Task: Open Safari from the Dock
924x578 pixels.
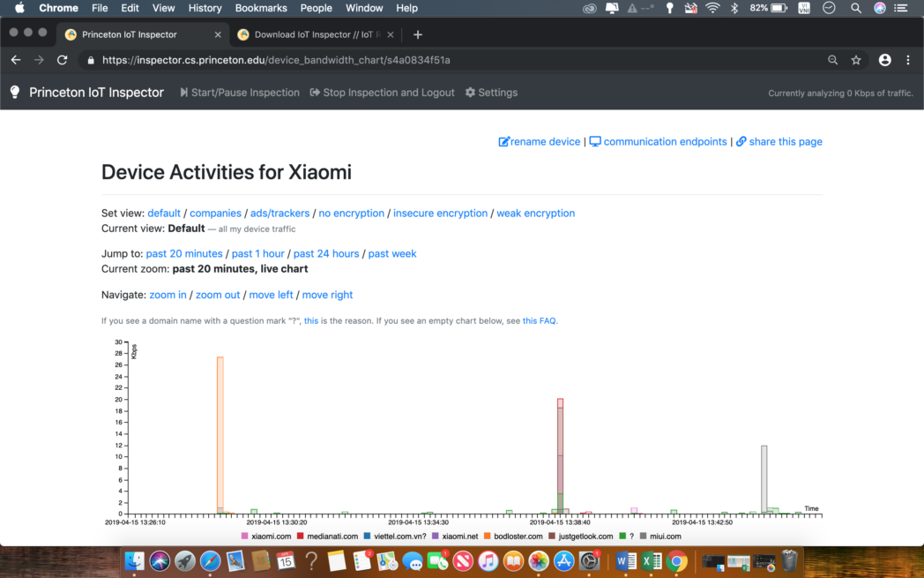Action: (210, 560)
